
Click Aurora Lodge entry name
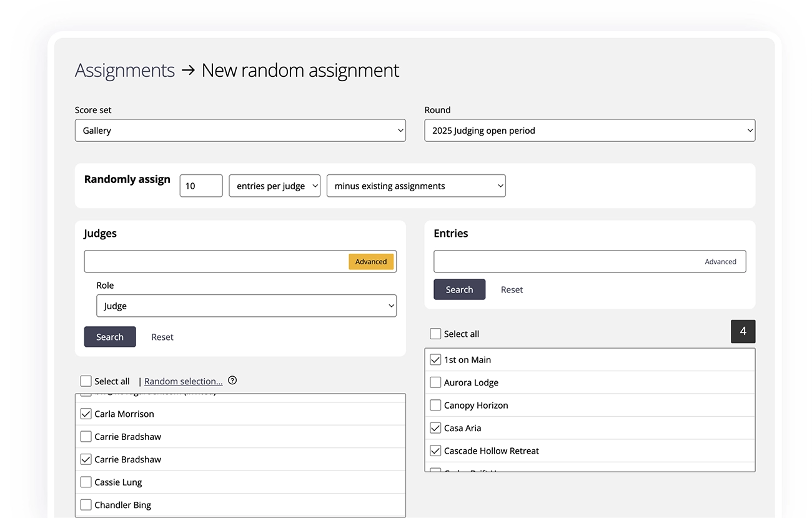(x=471, y=382)
